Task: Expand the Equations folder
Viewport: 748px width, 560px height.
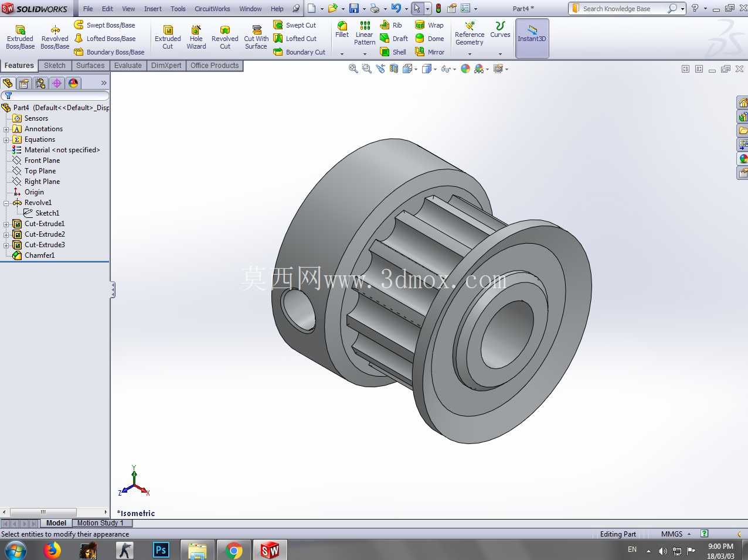Action: coord(6,139)
